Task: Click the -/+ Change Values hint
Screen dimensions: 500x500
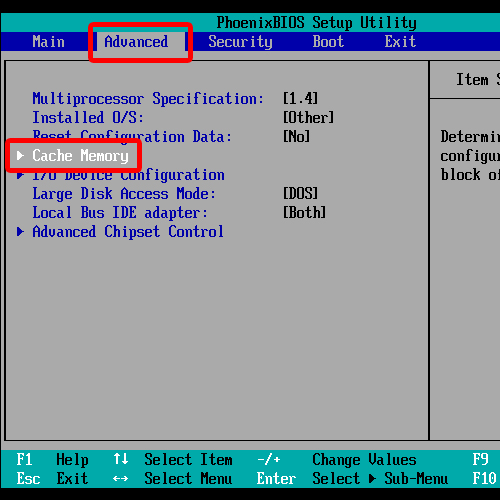Action: coord(269,460)
